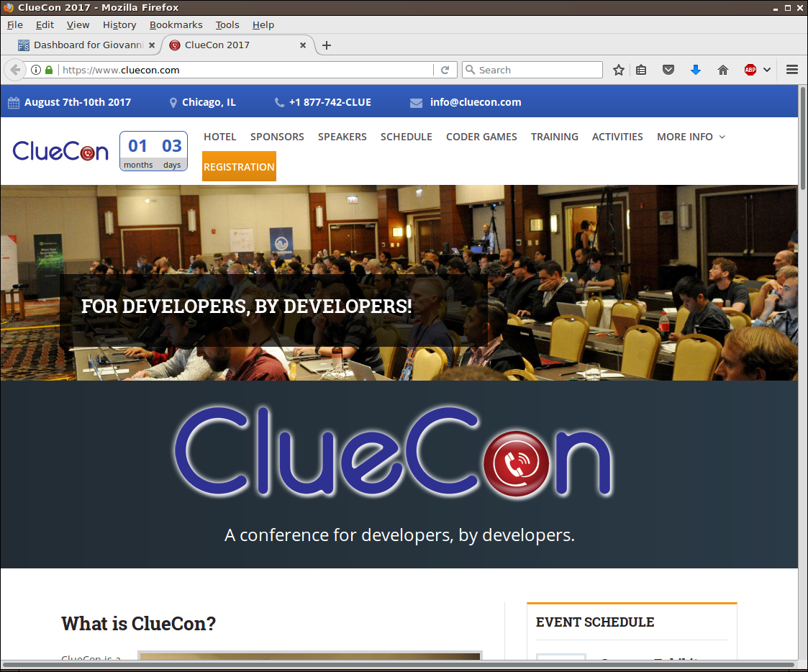Focus the URL address bar
The width and height of the screenshot is (808, 672).
tap(248, 70)
